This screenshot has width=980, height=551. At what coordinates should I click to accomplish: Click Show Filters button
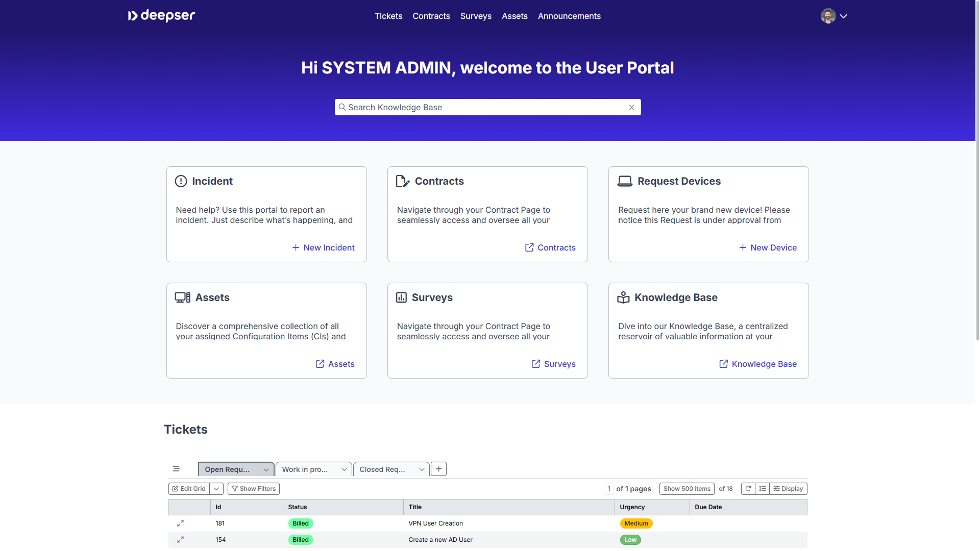tap(254, 489)
